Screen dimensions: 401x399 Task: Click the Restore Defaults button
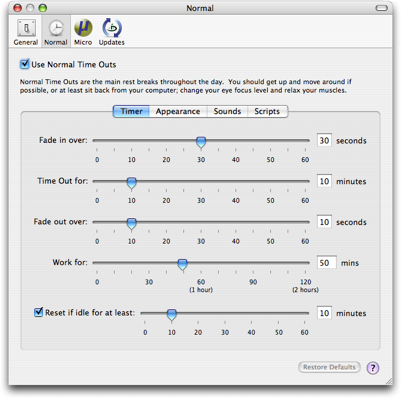click(329, 367)
